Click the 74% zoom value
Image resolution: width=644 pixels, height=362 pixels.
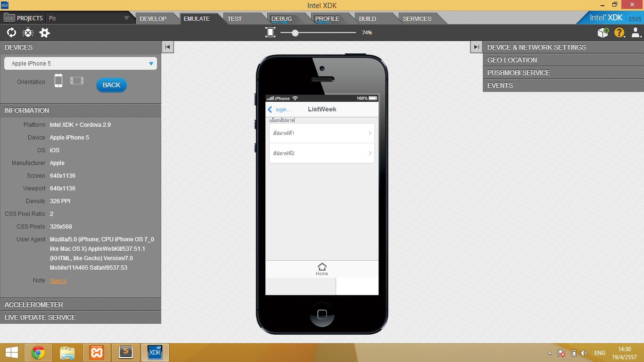(367, 33)
